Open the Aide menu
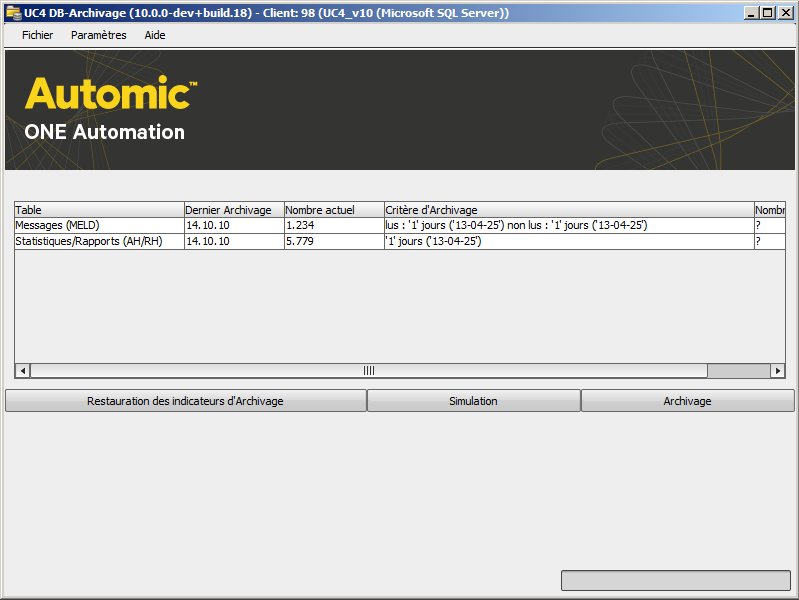 [155, 35]
